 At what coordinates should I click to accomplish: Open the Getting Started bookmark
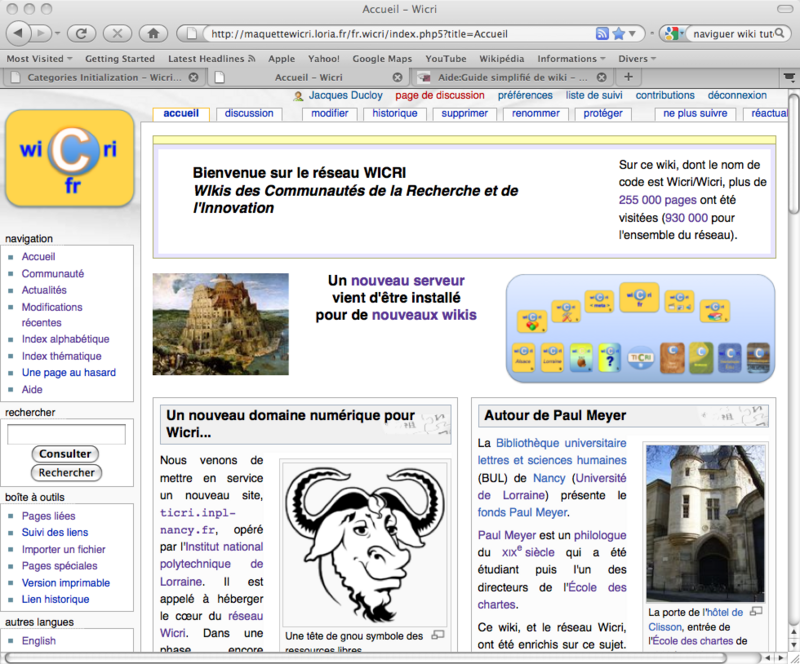[x=120, y=59]
